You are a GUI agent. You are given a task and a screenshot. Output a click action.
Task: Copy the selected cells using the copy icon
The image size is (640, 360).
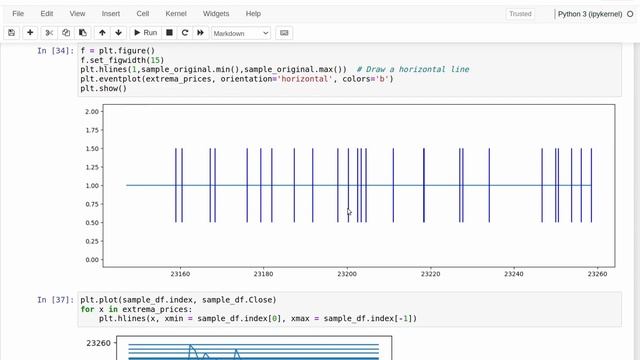(x=66, y=33)
